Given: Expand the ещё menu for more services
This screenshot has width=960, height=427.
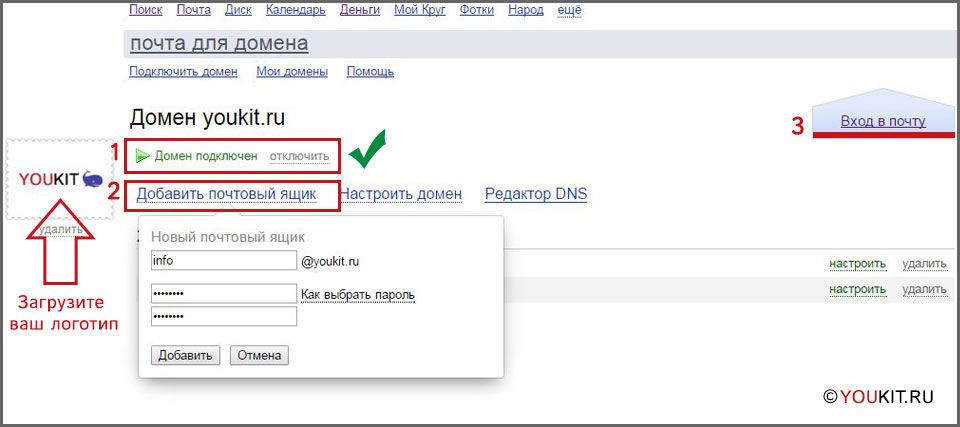Looking at the screenshot, I should click(x=567, y=10).
